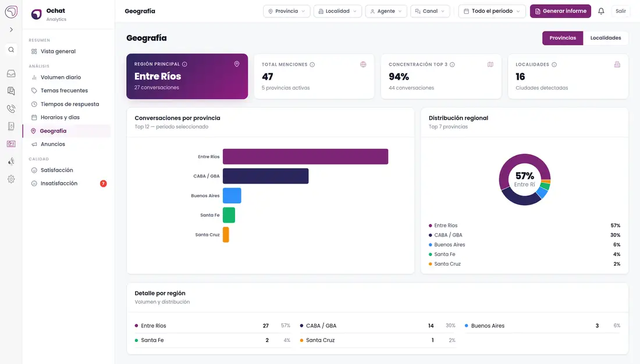Viewport: 640px width, 364px height.
Task: Open the Provincia filter dropdown
Action: click(286, 11)
